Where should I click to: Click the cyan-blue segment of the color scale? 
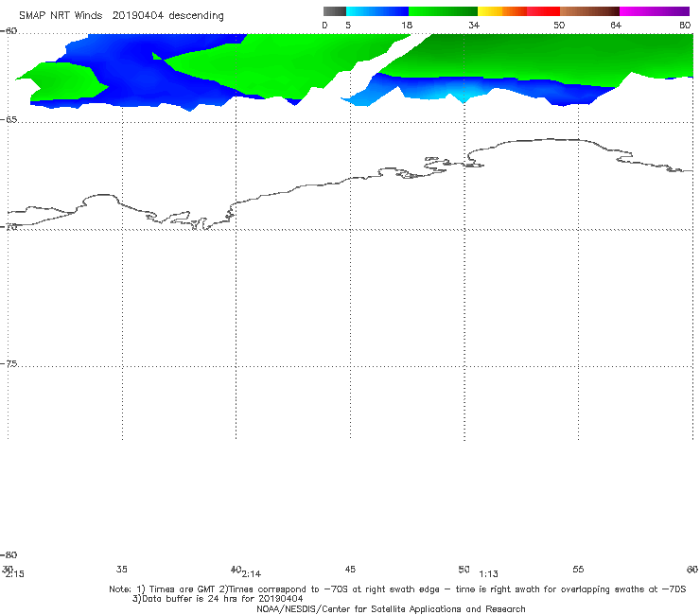pos(377,11)
